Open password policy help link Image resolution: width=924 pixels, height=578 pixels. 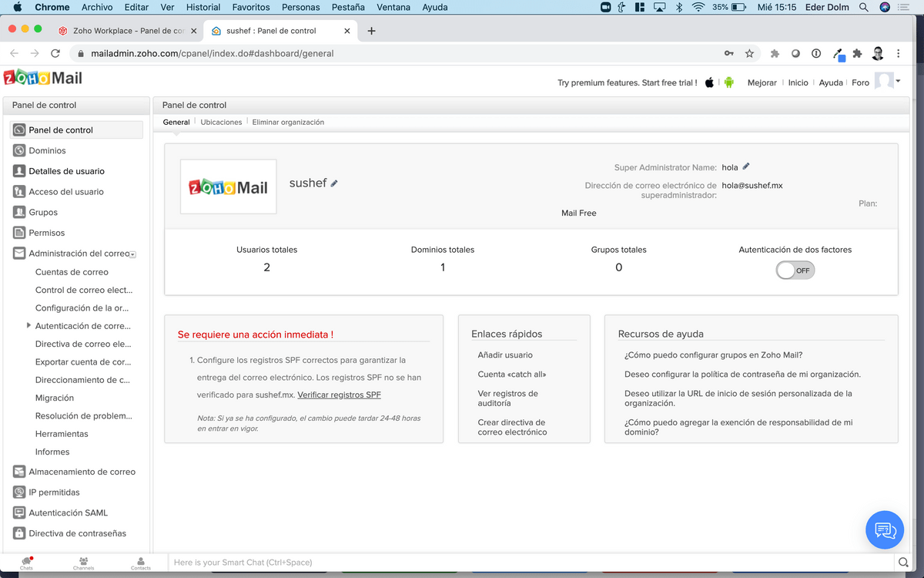pyautogui.click(x=742, y=374)
